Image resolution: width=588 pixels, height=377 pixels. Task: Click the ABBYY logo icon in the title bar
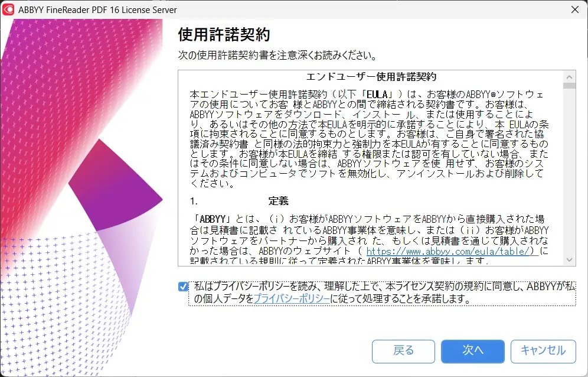tap(8, 9)
